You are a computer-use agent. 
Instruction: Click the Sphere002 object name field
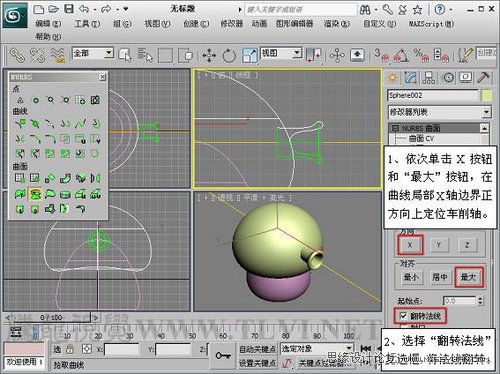tap(433, 95)
